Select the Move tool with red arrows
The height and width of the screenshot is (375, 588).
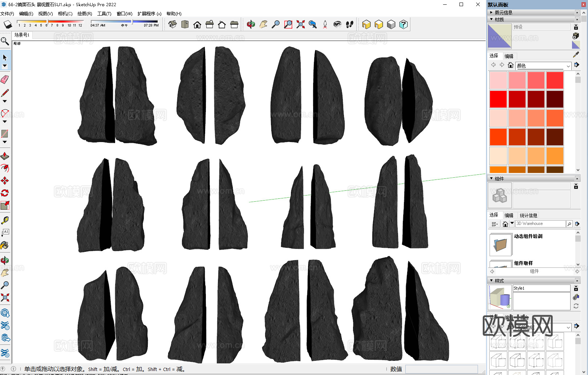(5, 181)
